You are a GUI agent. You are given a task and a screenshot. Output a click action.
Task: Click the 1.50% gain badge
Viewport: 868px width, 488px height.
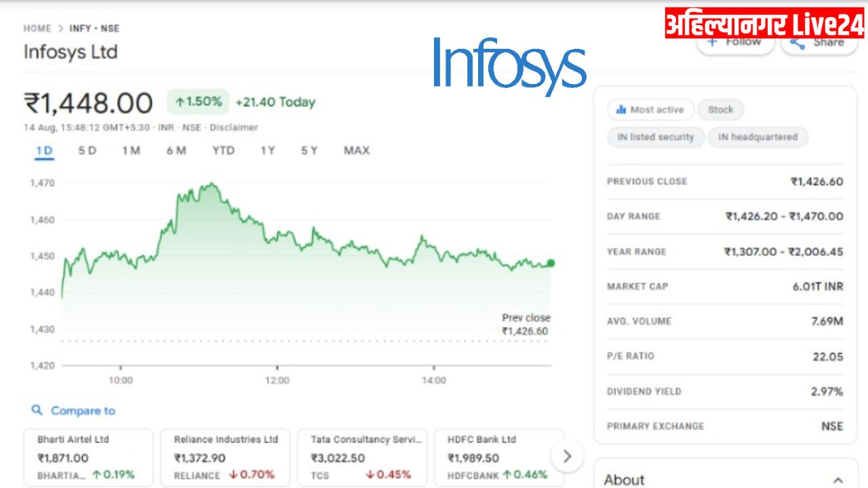click(198, 102)
